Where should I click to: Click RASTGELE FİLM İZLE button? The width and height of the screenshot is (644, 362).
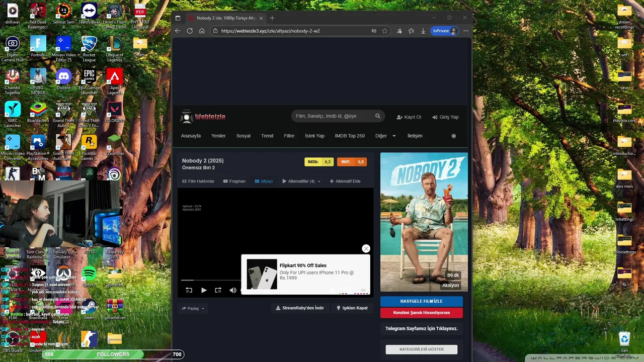[422, 301]
